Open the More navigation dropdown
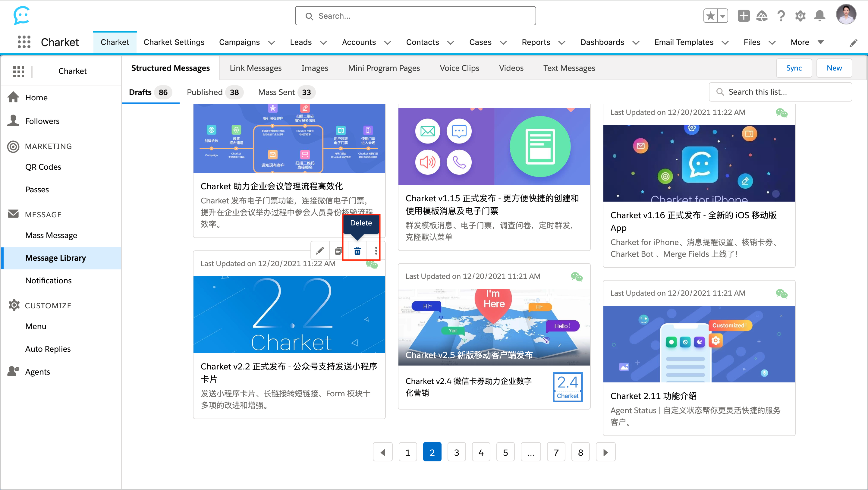Screen dimensions: 868x490 807,42
